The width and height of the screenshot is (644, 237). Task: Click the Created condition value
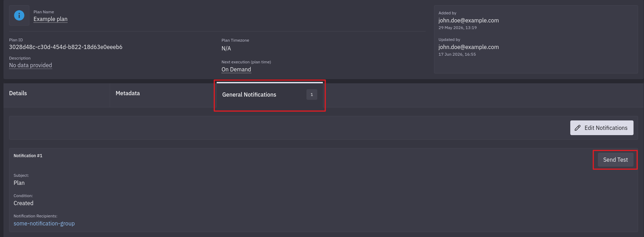(x=23, y=203)
